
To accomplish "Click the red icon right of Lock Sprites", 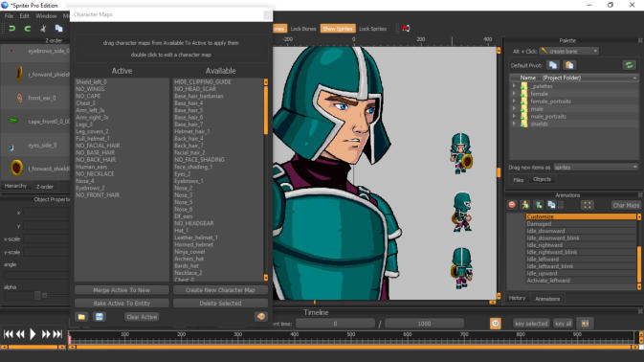I will point(406,29).
